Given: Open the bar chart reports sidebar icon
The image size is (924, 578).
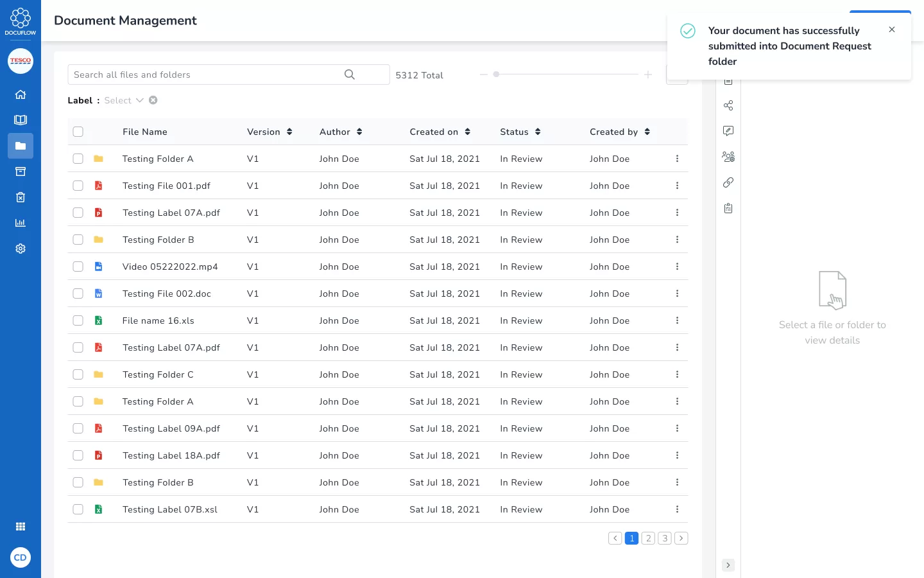Looking at the screenshot, I should point(21,223).
